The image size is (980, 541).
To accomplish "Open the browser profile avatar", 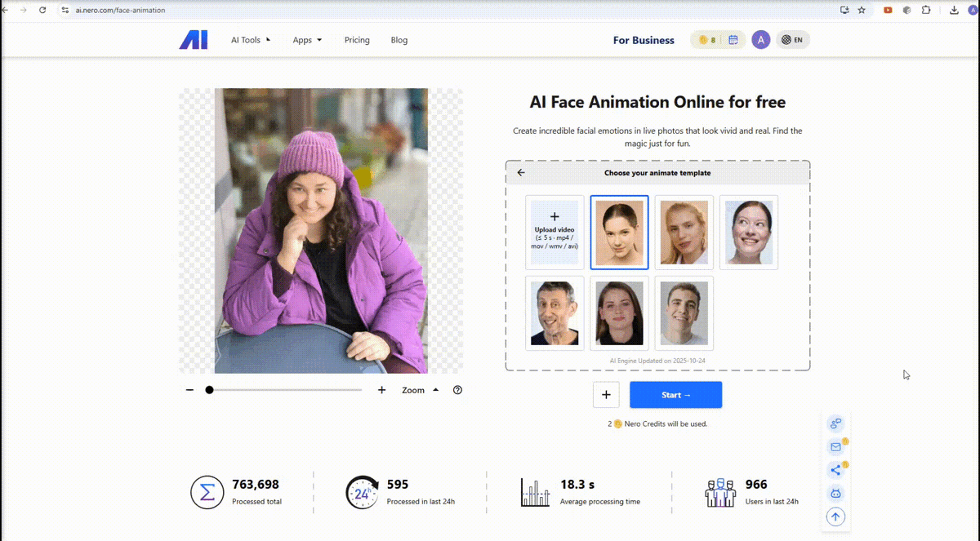I will pyautogui.click(x=972, y=10).
